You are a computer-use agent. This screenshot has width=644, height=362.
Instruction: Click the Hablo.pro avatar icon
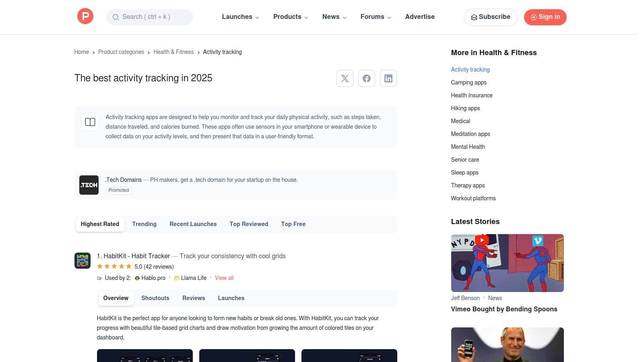click(137, 278)
